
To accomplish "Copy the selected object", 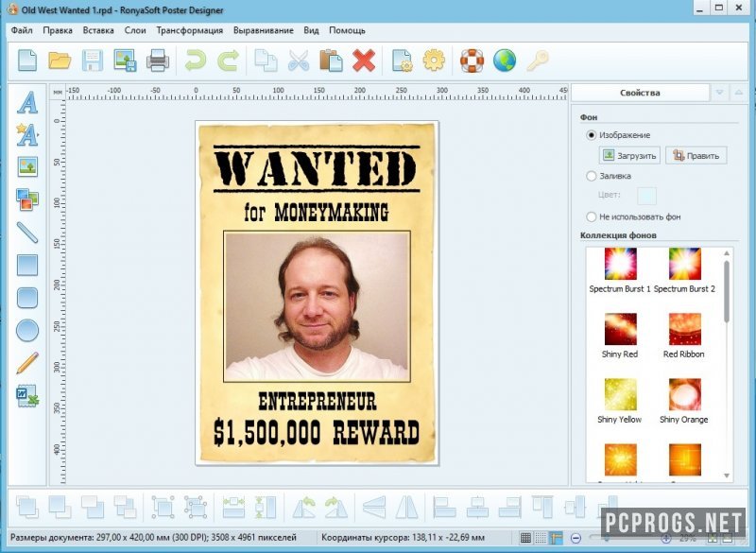I will pos(266,60).
